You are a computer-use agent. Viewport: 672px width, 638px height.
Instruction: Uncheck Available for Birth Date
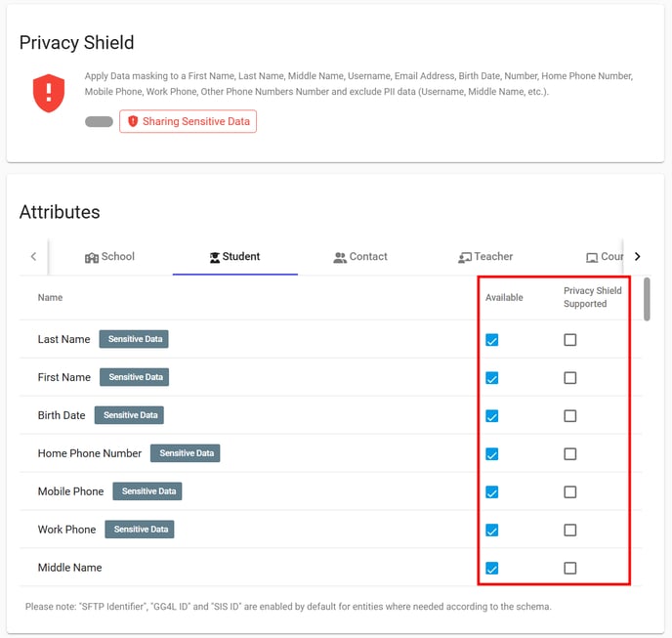point(492,416)
